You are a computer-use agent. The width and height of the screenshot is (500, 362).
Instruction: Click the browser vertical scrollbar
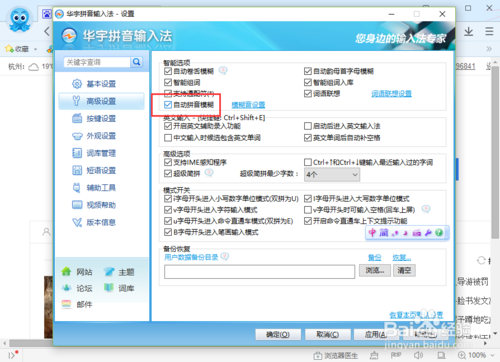point(495,153)
